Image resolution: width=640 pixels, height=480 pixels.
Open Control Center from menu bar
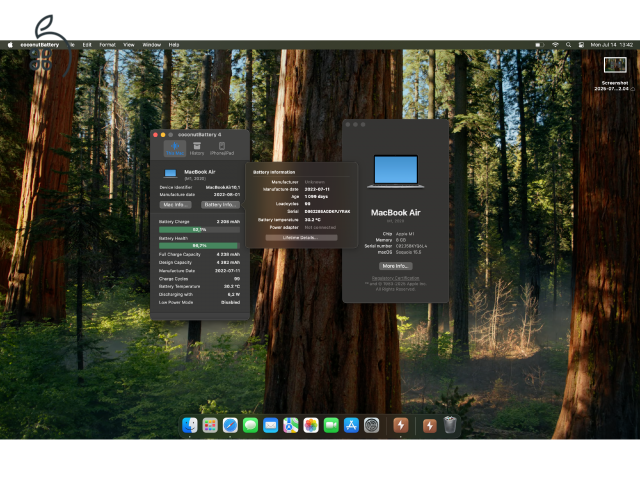tap(581, 45)
